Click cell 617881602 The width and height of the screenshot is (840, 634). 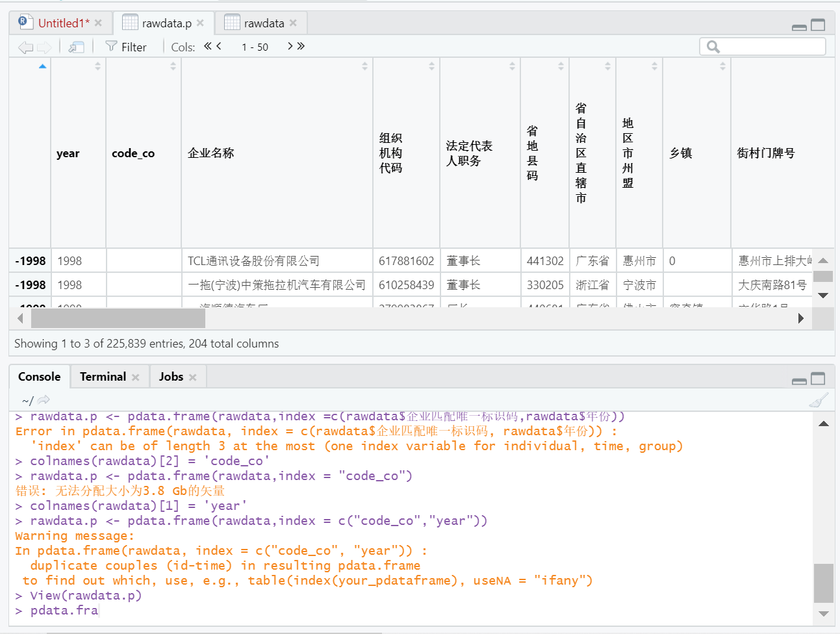tap(407, 260)
